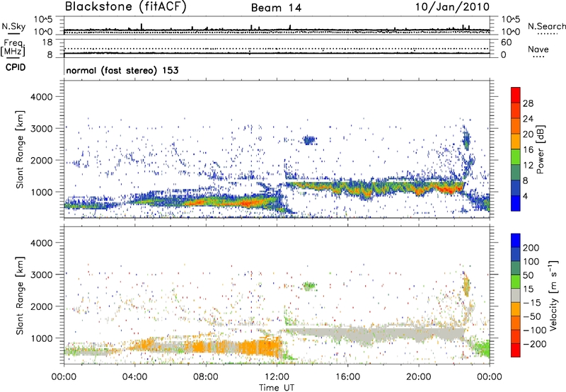Image resolution: width=566 pixels, height=392 pixels.
Task: Select the "Beam 14" header text
Action: pos(276,8)
